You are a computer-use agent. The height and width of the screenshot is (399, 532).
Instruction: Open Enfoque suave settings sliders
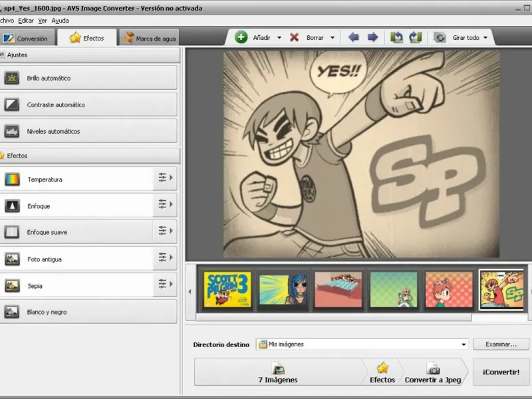pyautogui.click(x=165, y=231)
